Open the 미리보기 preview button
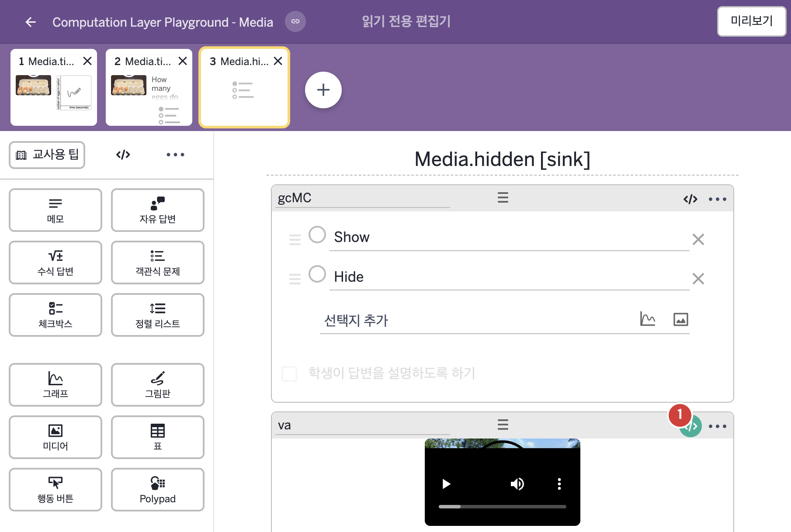Screen dimensions: 791x532 click(752, 21)
